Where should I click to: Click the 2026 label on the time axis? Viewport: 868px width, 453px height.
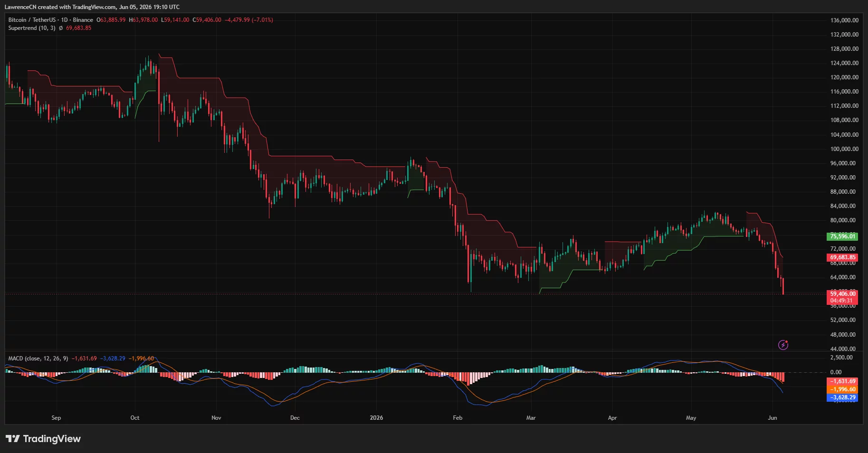376,418
